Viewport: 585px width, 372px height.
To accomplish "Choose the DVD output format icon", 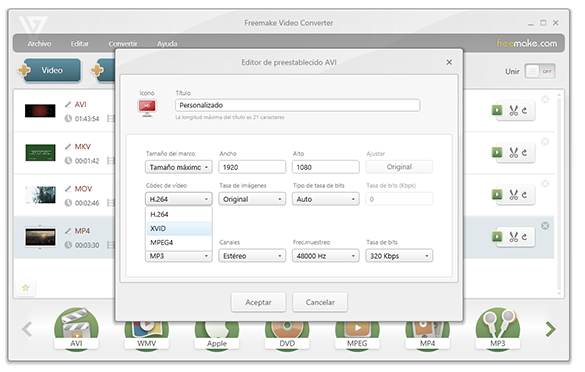I will pos(287,336).
